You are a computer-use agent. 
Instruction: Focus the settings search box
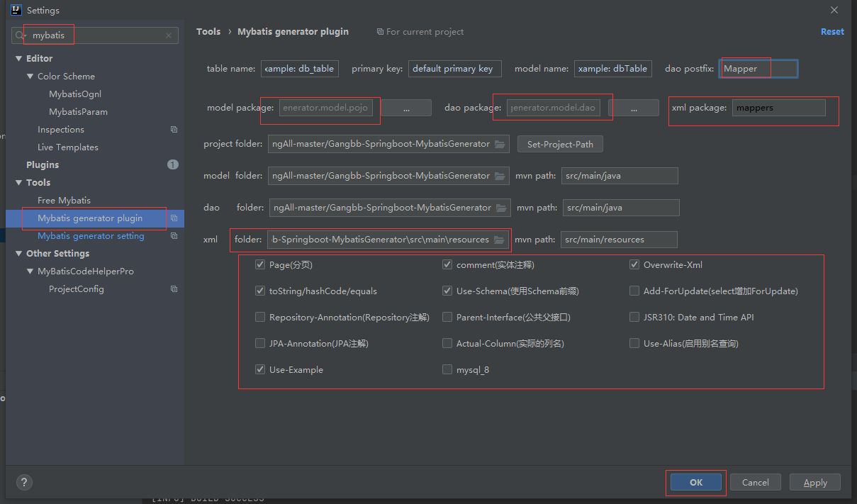click(x=94, y=35)
